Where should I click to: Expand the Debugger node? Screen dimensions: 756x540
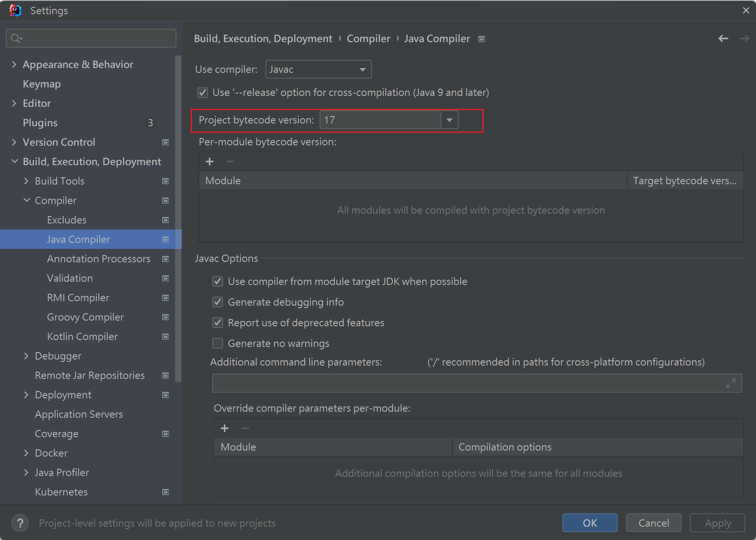(26, 356)
